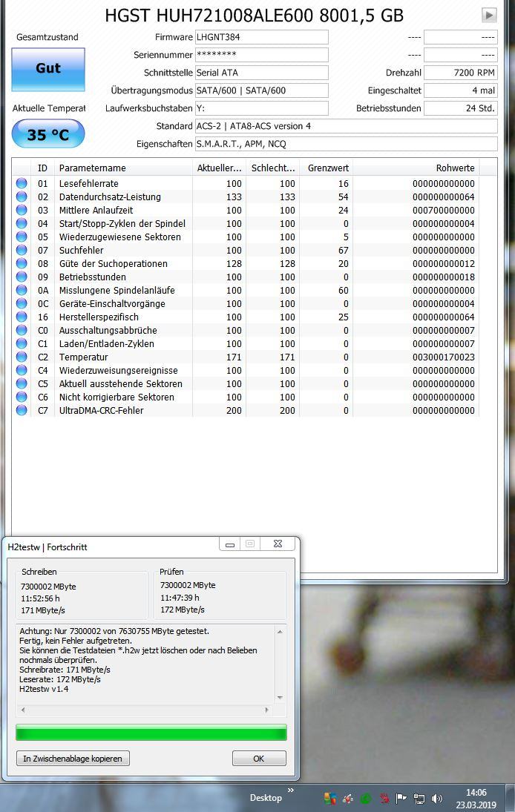Click status circle for Wiederzugewiesene Sektoren row
Screen dimensions: 515x812
(22, 237)
